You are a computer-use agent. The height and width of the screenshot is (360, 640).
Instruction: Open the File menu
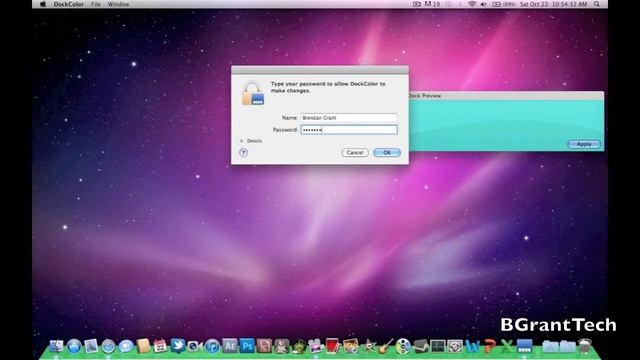(96, 4)
